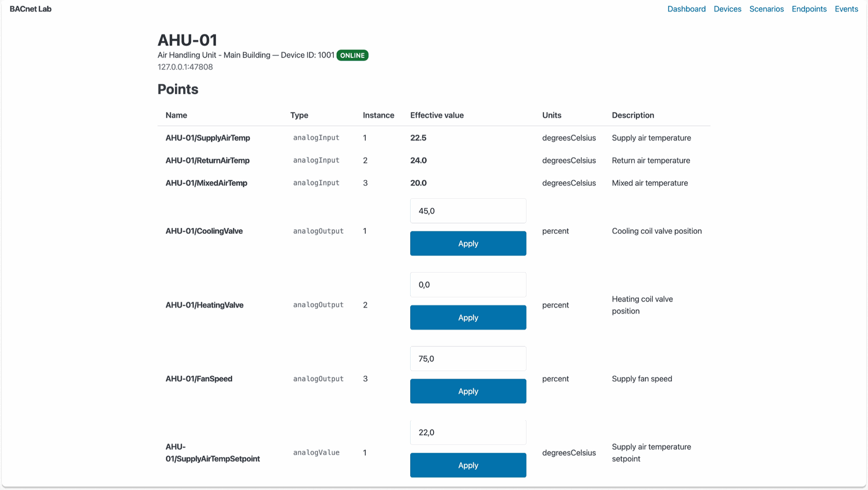
Task: Focus the SupplyAirTempSetpoint input showing 22,0
Action: click(468, 432)
